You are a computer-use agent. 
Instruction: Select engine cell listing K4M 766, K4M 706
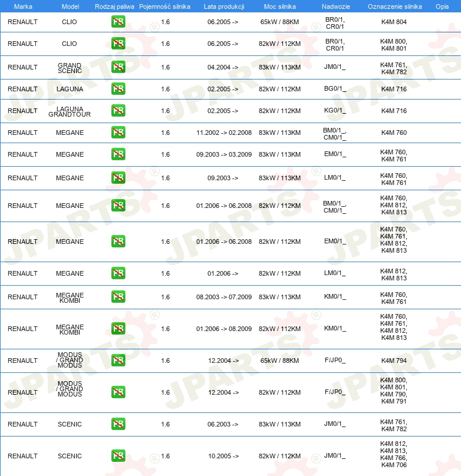click(394, 454)
